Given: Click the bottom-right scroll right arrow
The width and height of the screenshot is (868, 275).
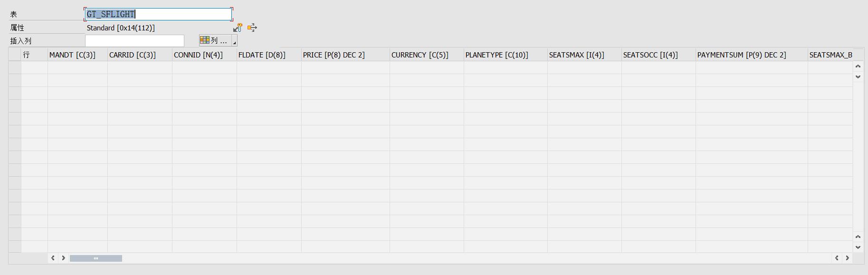Looking at the screenshot, I should (x=847, y=258).
